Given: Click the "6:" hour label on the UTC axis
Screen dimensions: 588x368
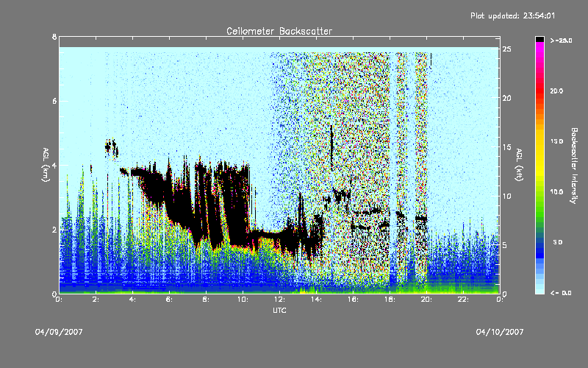Looking at the screenshot, I should tap(170, 300).
